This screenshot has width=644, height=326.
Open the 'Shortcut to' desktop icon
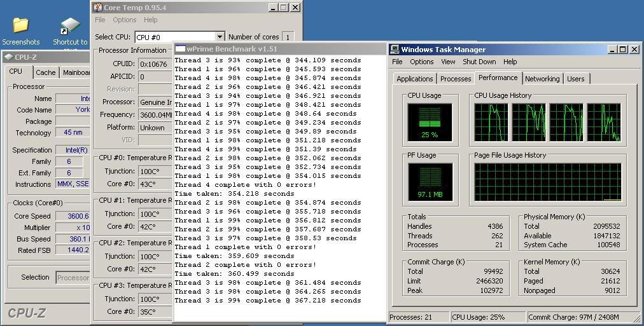point(70,32)
